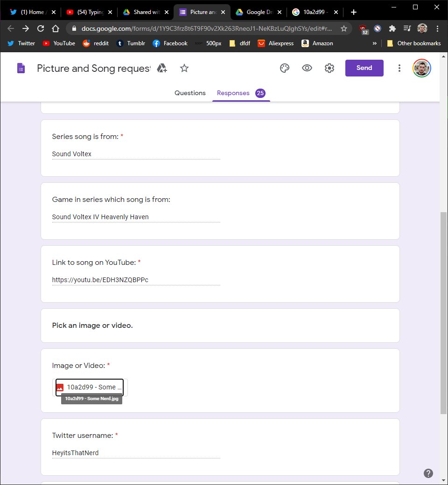Screen dimensions: 448x485
Task: Star this form with the star icon
Action: [x=184, y=68]
